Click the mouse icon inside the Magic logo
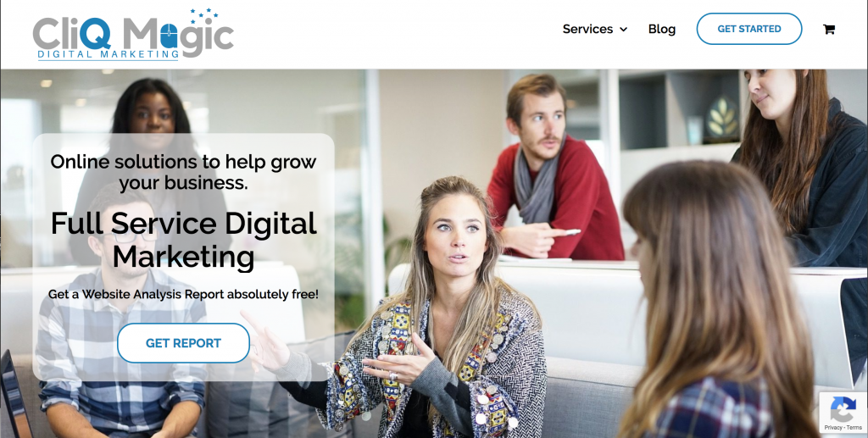Viewport: 868px width, 438px height. click(x=169, y=36)
